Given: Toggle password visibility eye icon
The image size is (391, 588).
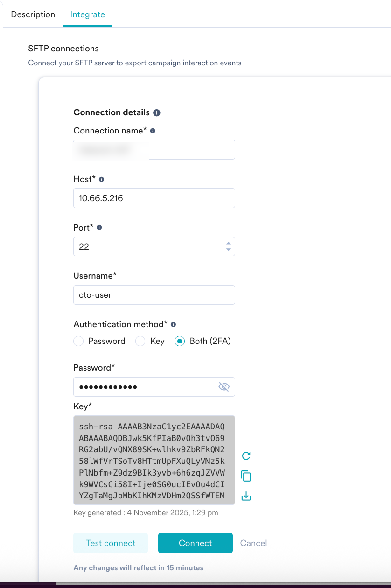Looking at the screenshot, I should [x=224, y=387].
